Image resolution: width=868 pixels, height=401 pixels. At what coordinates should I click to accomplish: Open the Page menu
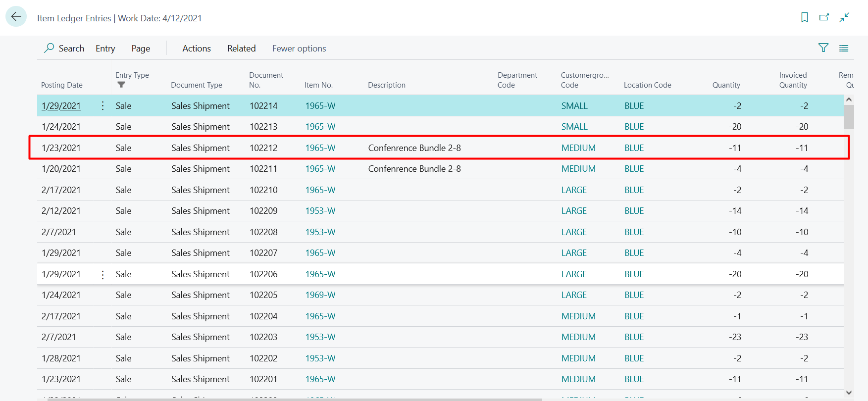point(141,48)
